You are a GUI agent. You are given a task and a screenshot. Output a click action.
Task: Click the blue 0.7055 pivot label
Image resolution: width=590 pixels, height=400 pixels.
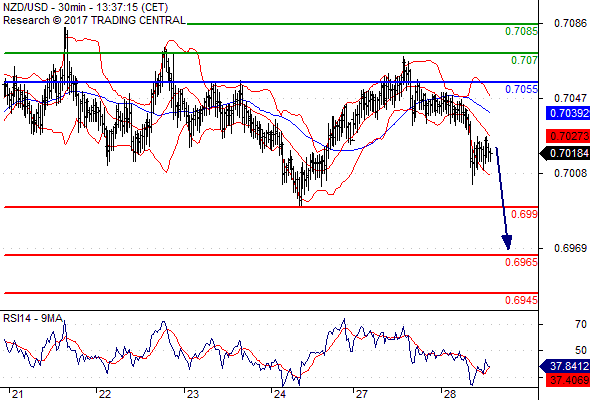pyautogui.click(x=521, y=89)
